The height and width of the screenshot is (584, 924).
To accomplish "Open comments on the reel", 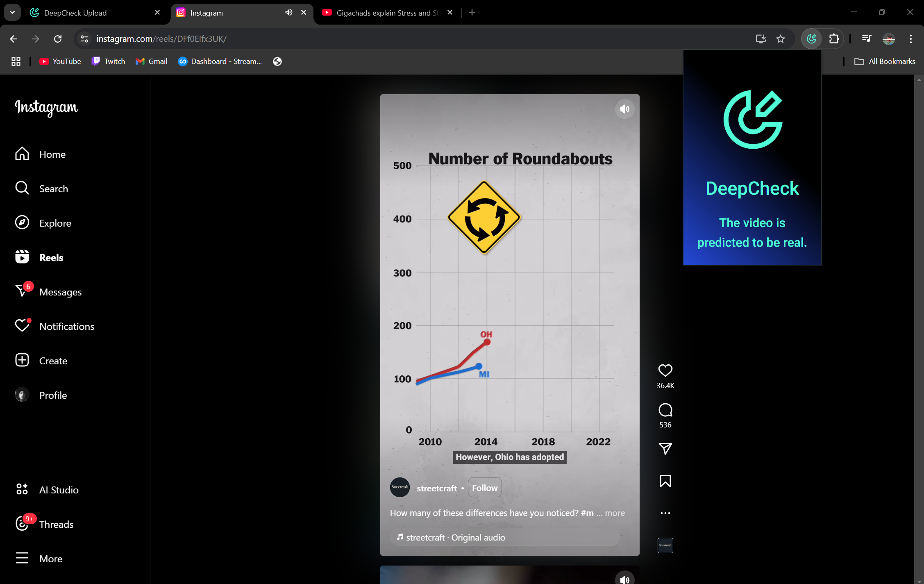I will (x=665, y=410).
